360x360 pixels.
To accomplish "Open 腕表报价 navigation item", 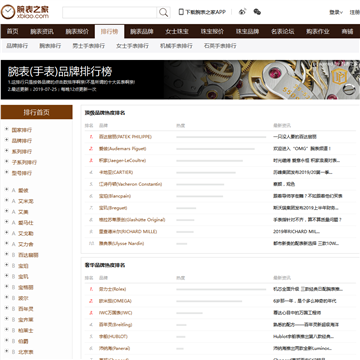I will click(77, 32).
